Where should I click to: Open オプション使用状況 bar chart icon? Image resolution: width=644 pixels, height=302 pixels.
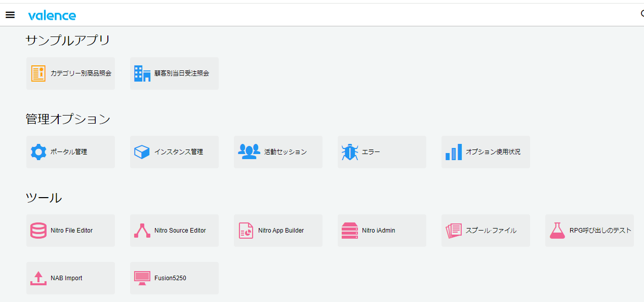pos(454,152)
